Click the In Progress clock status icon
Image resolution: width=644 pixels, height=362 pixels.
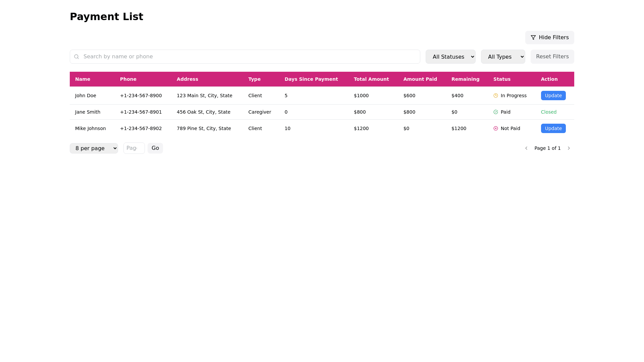tap(496, 96)
